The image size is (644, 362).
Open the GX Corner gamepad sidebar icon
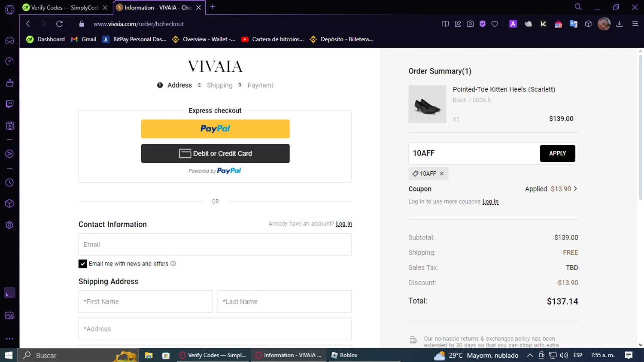pos(9,40)
